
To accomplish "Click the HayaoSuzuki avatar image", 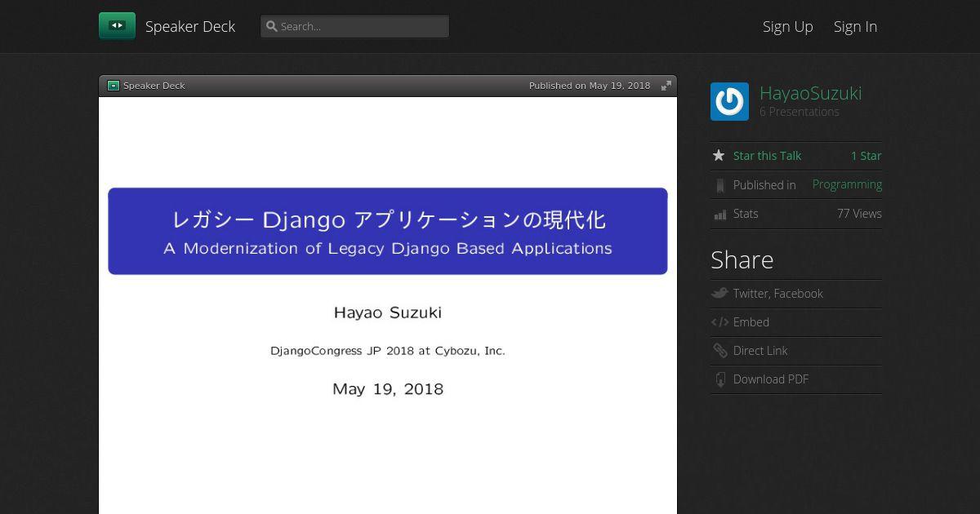I will pyautogui.click(x=729, y=102).
